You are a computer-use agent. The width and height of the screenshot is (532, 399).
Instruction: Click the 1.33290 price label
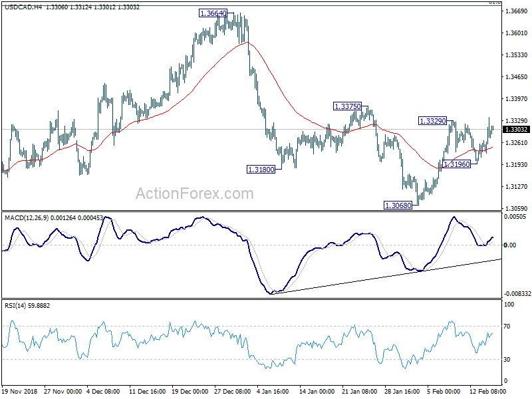pos(433,121)
